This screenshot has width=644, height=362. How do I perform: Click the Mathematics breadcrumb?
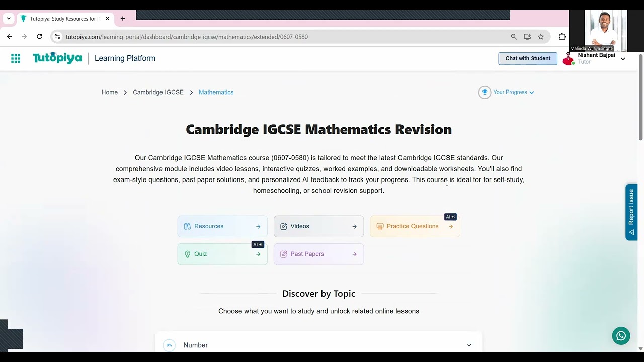[216, 92]
